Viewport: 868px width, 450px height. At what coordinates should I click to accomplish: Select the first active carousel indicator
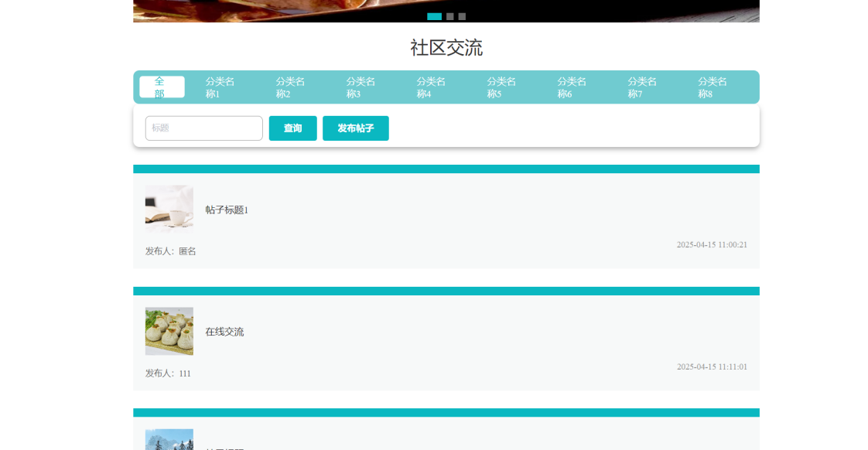(x=434, y=16)
